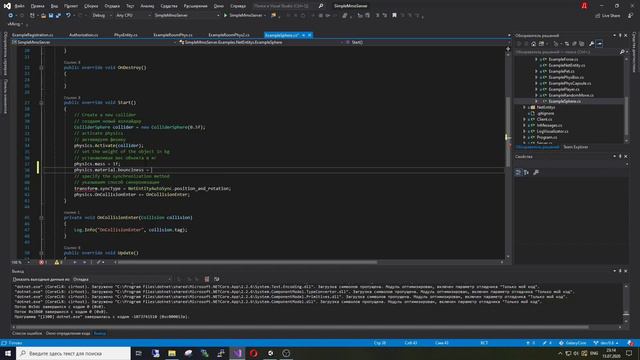The width and height of the screenshot is (640, 360).
Task: Open the Файл menu
Action: (x=19, y=6)
